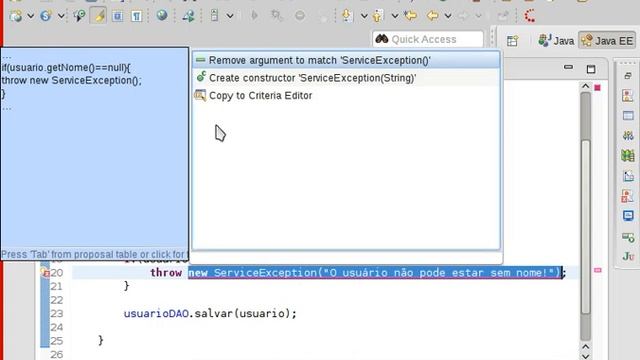Open the red X markers view icon
Screen dimensions: 640x360
(628, 196)
